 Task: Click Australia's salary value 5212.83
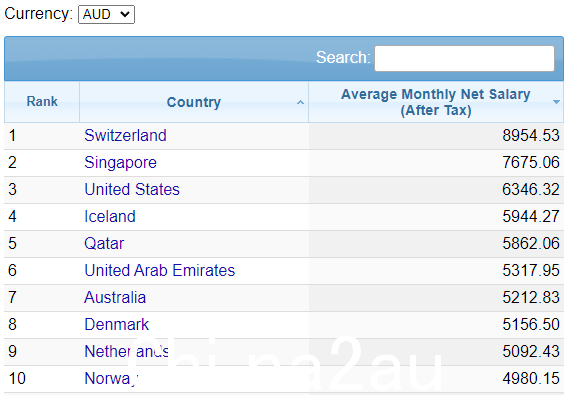(531, 298)
